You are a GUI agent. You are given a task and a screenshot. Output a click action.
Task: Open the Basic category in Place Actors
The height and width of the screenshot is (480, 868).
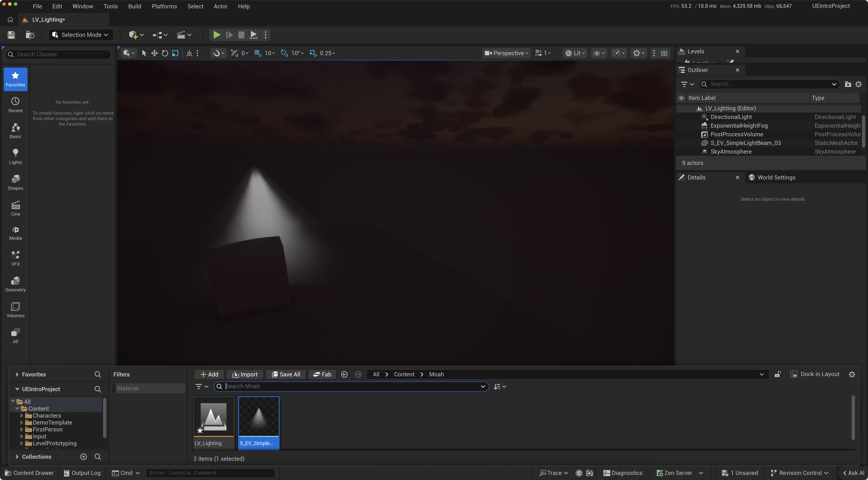click(15, 131)
